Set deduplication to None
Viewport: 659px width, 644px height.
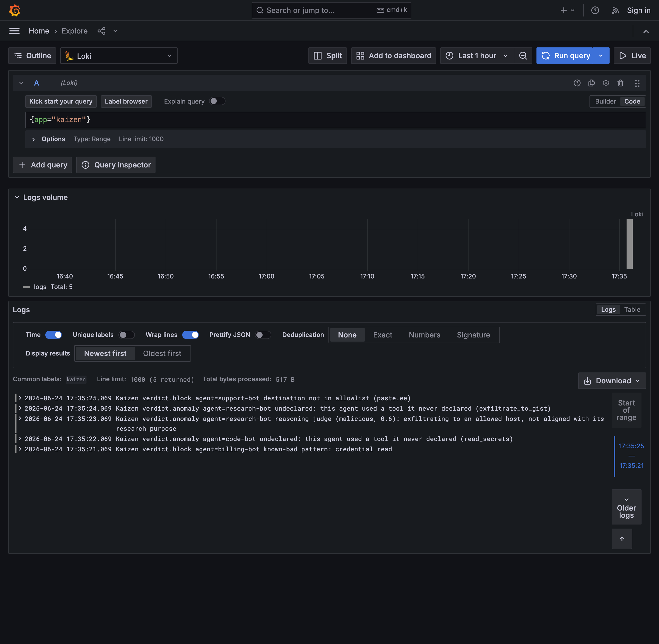[x=347, y=335]
